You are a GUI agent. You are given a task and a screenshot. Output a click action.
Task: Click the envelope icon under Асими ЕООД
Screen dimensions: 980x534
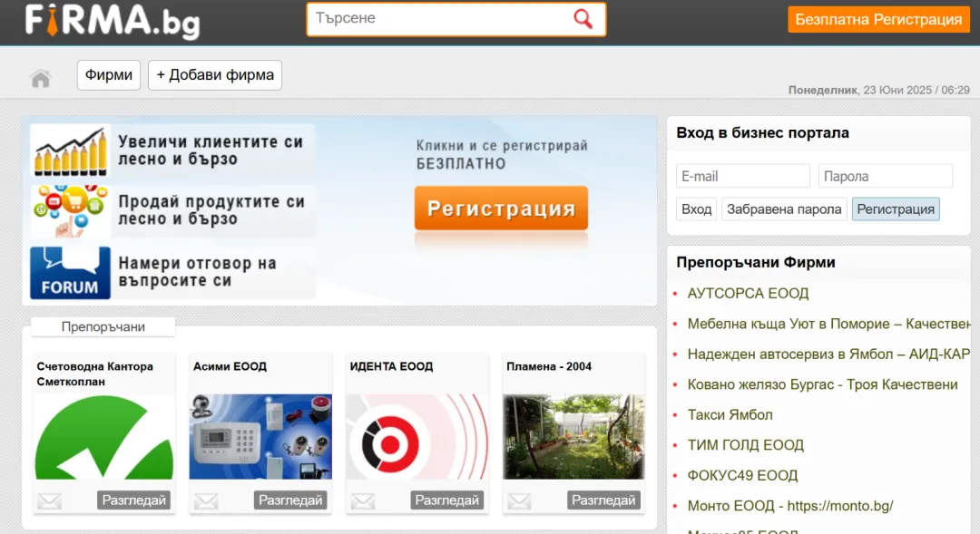[x=206, y=500]
